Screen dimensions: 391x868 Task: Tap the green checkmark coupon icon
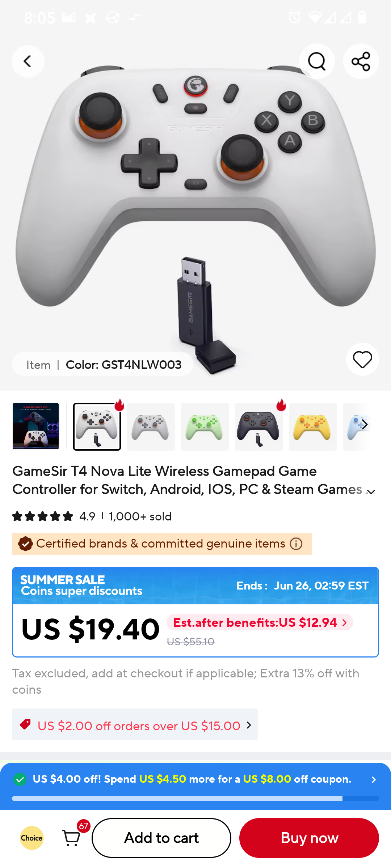[20, 779]
